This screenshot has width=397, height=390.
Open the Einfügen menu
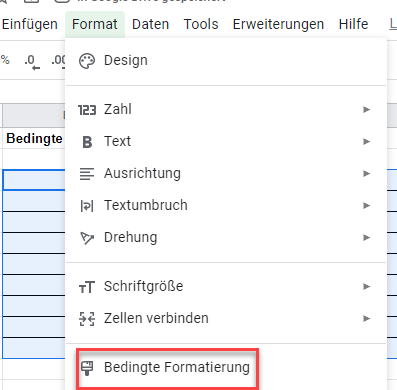(29, 24)
